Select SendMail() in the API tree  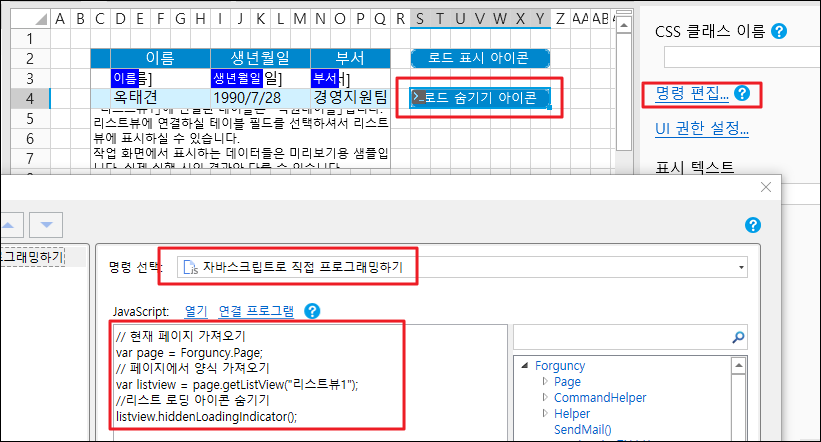(583, 429)
